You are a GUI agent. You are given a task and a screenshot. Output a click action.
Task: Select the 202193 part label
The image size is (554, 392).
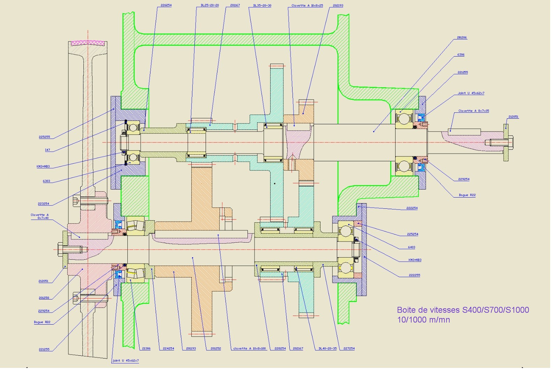[338, 6]
